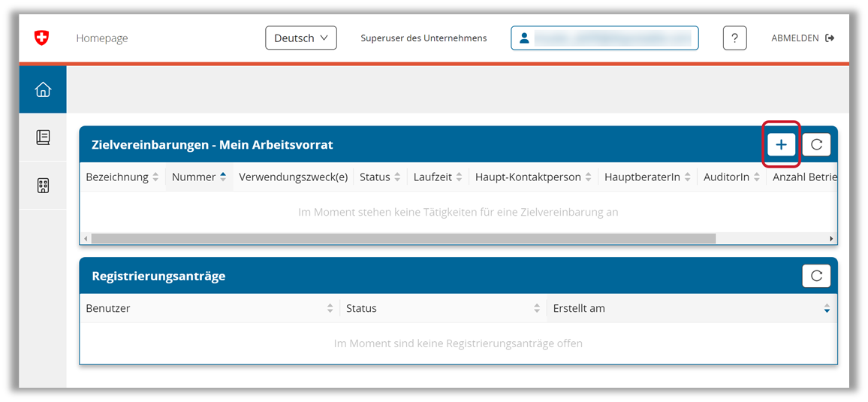Viewport: 868px width, 402px height.
Task: Sort Registrierungsanträge by Erstellt am
Action: pos(691,308)
